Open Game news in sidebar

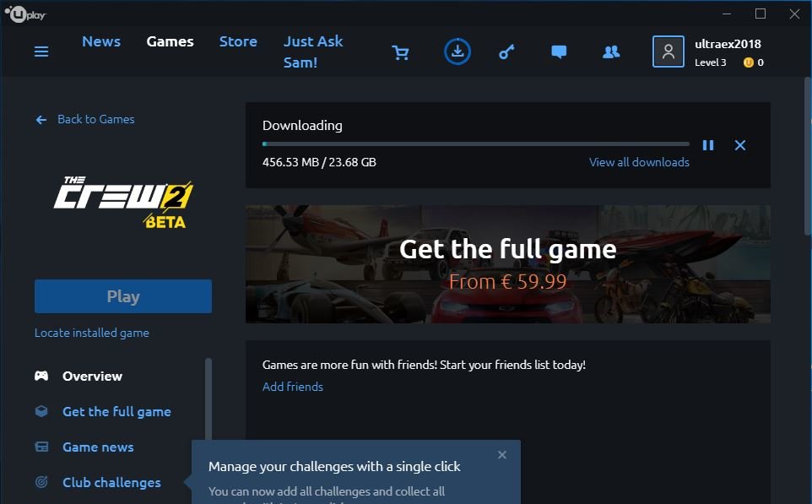(x=98, y=447)
